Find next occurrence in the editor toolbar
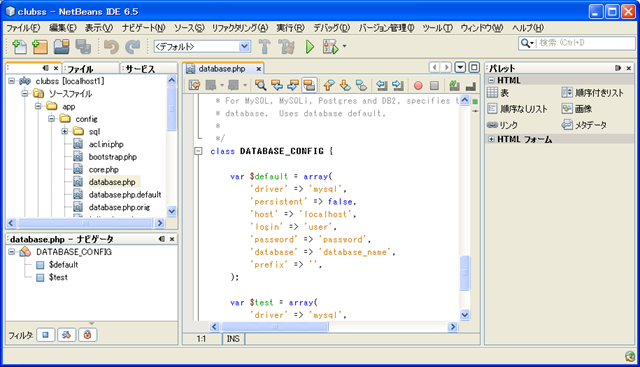Image resolution: width=640 pixels, height=367 pixels. click(293, 85)
